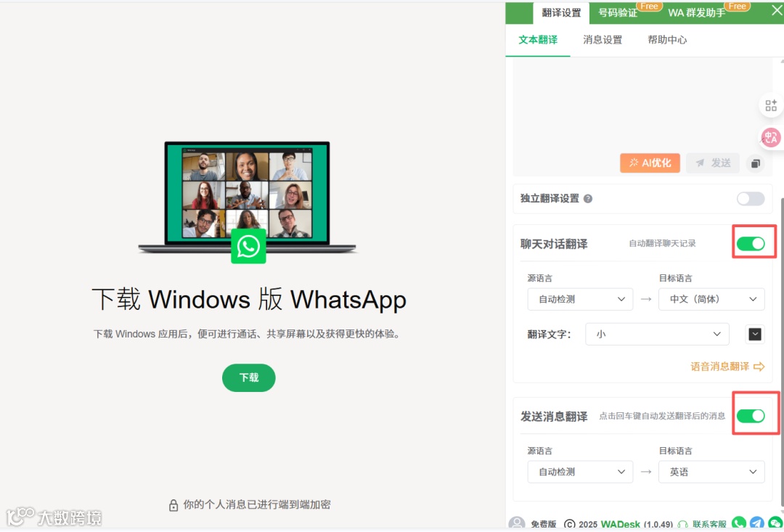Open the 翻译设置 tab
The height and width of the screenshot is (532, 784).
click(x=561, y=13)
